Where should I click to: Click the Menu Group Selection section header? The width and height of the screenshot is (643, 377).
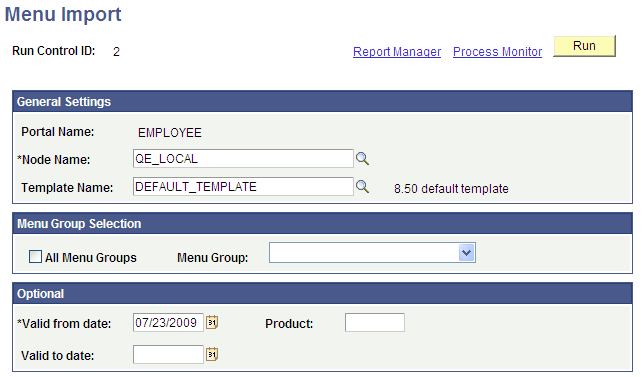[322, 223]
